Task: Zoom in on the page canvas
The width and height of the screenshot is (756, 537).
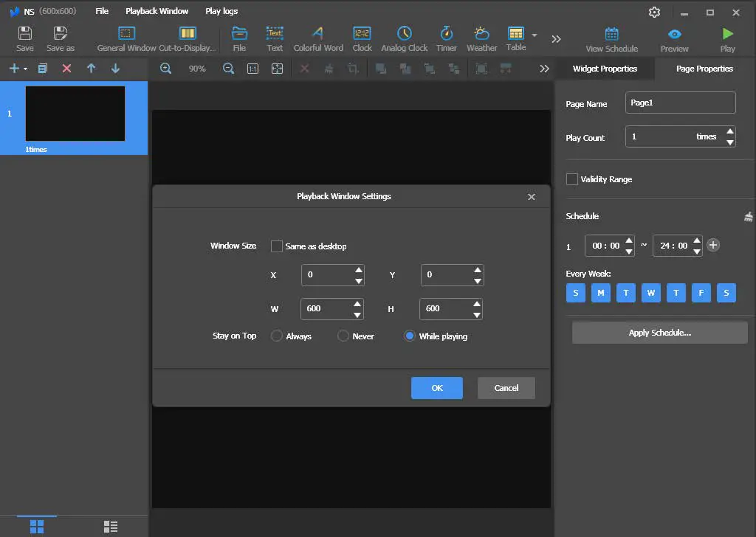Action: pos(165,68)
